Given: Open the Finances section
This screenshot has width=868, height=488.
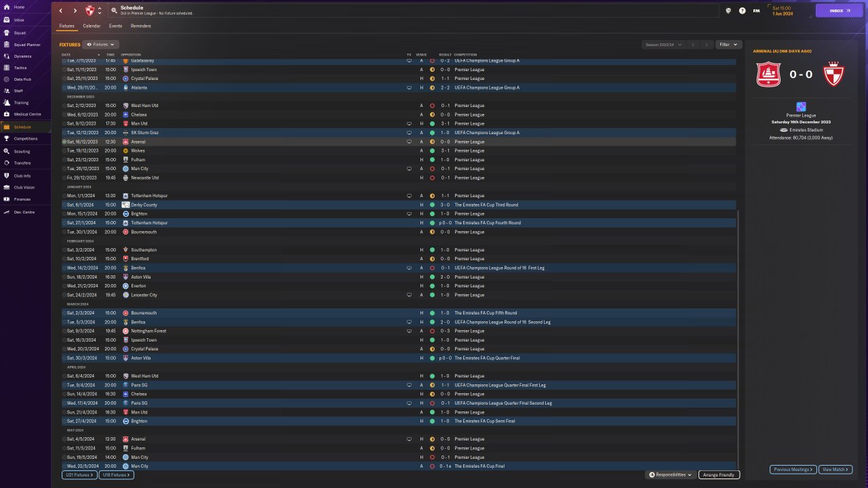Looking at the screenshot, I should (25, 199).
